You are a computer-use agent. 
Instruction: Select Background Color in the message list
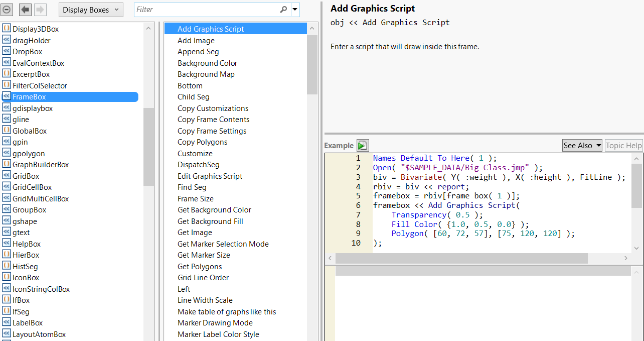(207, 63)
